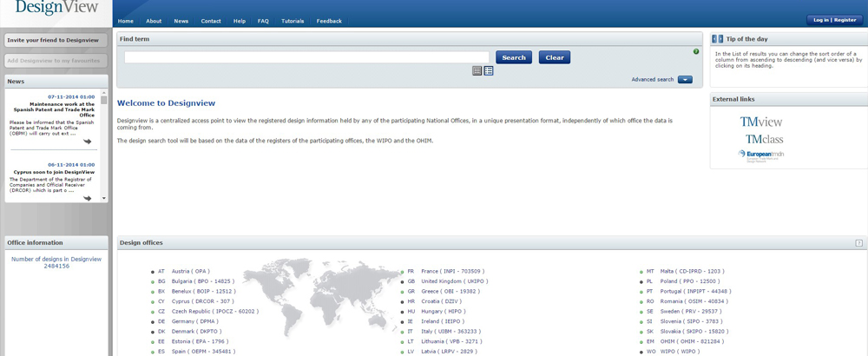Open the Help menu item
The image size is (868, 356).
coord(240,21)
